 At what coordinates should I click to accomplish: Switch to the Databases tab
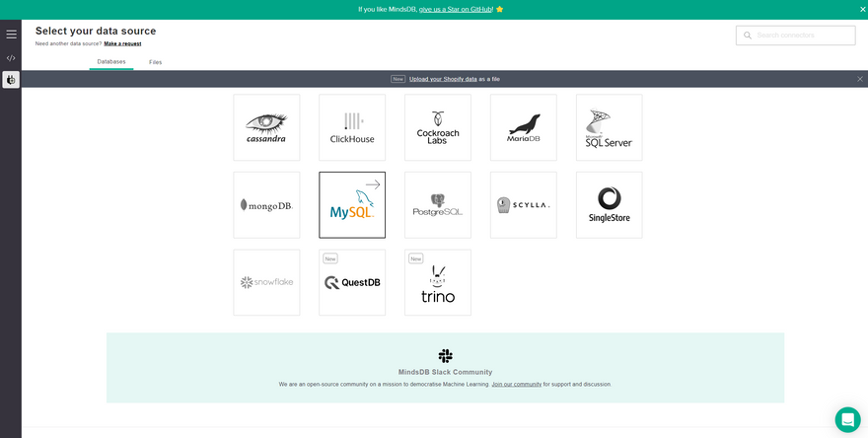(x=111, y=62)
